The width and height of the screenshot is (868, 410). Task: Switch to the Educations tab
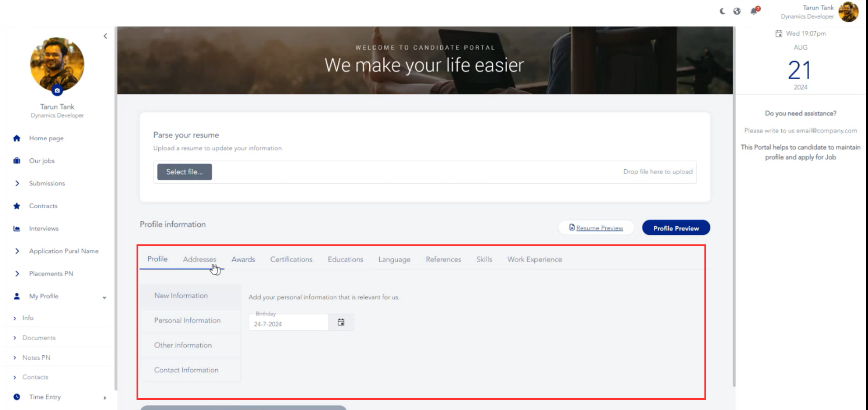pyautogui.click(x=345, y=259)
